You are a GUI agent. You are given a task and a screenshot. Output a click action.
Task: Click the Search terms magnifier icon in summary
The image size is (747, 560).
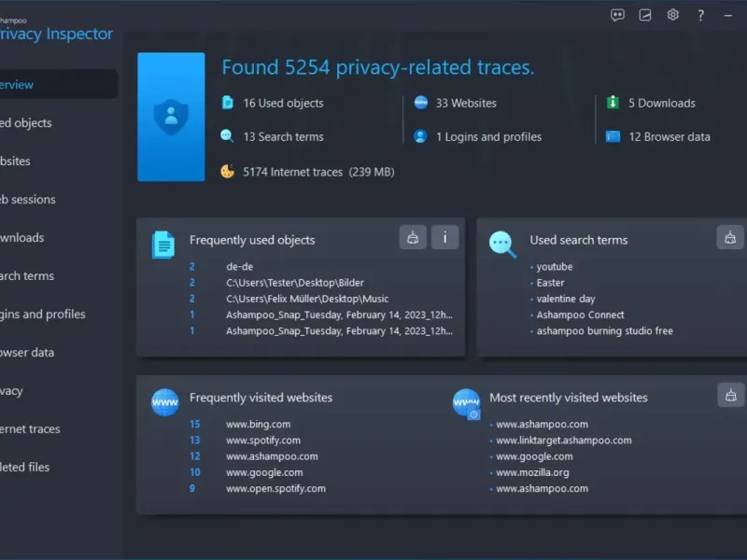(227, 136)
